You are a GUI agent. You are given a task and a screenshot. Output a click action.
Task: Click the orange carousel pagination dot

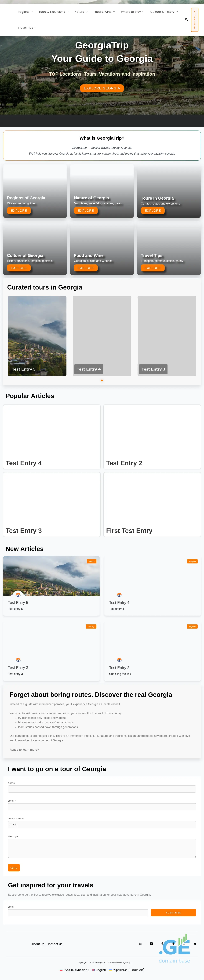[x=102, y=380]
